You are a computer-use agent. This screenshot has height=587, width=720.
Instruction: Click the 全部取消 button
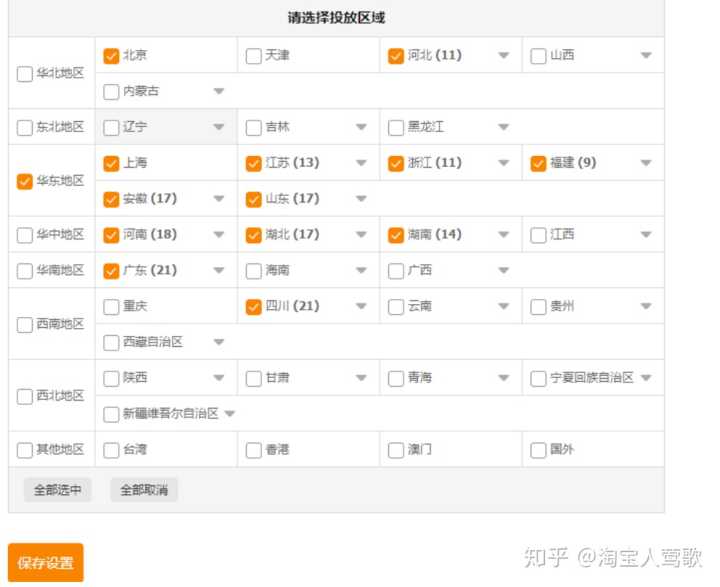coord(144,490)
